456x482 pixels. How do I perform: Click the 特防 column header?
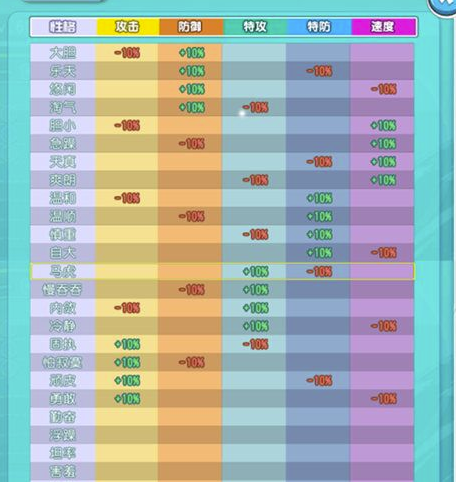(x=319, y=27)
